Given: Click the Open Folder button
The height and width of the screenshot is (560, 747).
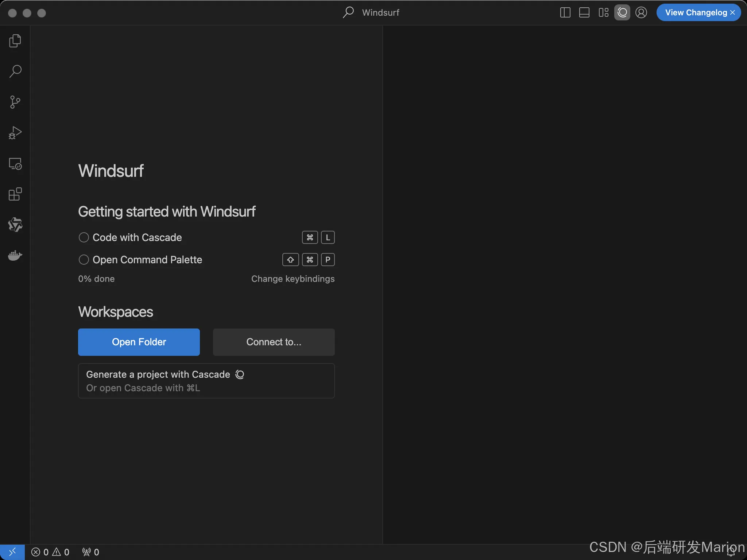Looking at the screenshot, I should [139, 342].
